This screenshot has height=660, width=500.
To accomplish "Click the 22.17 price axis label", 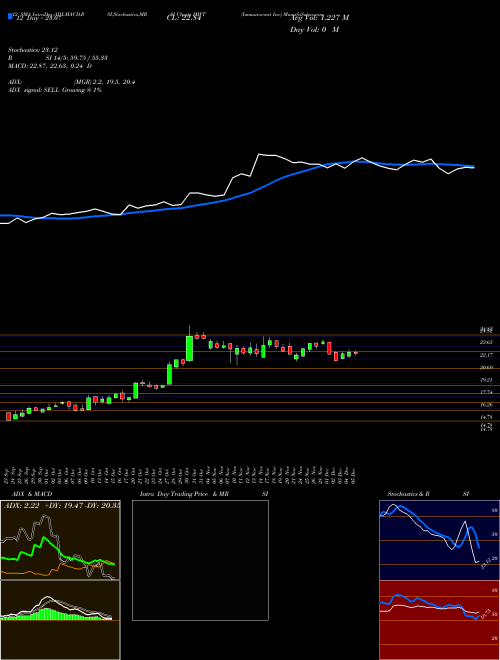I will tap(489, 355).
